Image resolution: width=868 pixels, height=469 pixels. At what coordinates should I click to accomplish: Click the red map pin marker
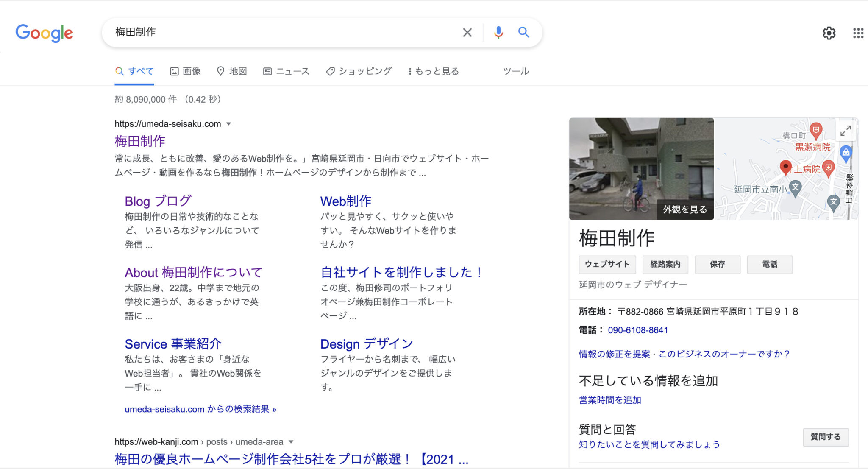point(785,167)
